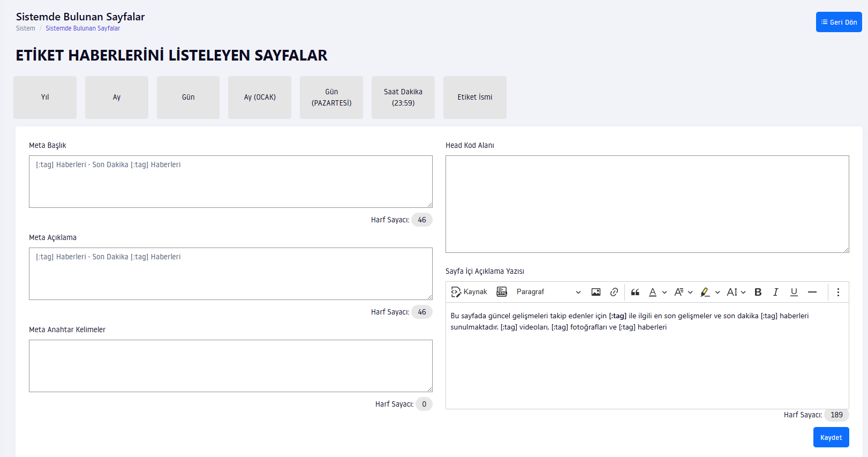Image resolution: width=868 pixels, height=457 pixels.
Task: Click the Geri Dön button
Action: tap(839, 22)
